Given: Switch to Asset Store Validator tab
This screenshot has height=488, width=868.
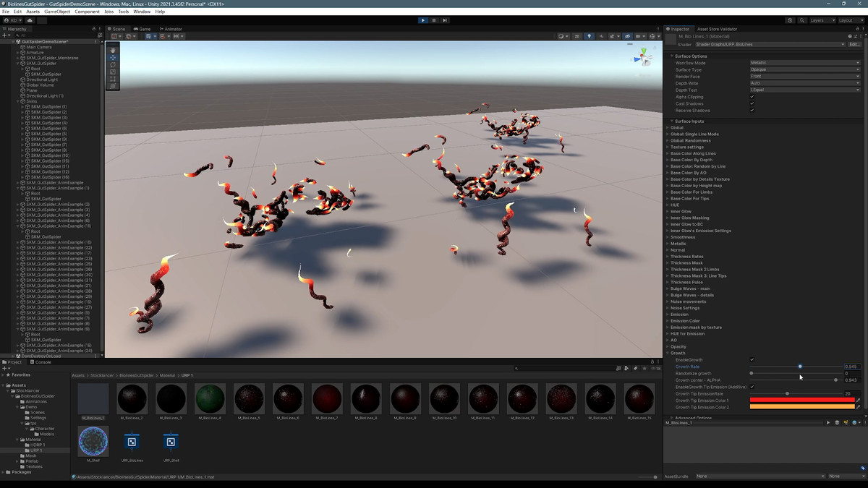Looking at the screenshot, I should point(717,29).
